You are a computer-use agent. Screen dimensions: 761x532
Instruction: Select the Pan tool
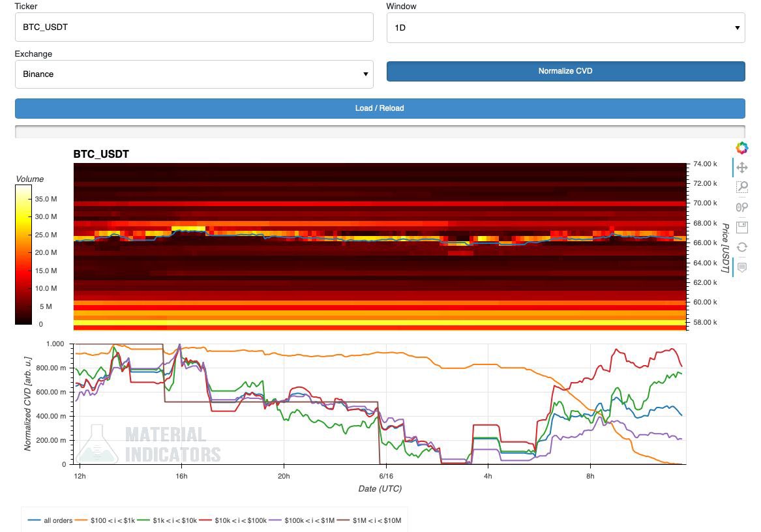741,168
